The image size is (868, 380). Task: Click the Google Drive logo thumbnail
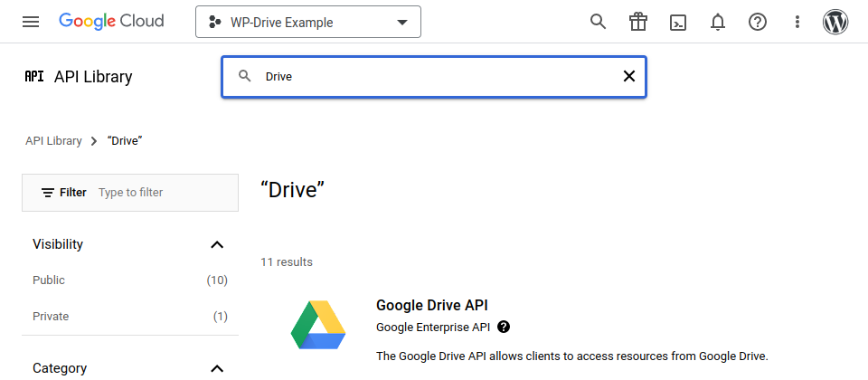point(318,325)
